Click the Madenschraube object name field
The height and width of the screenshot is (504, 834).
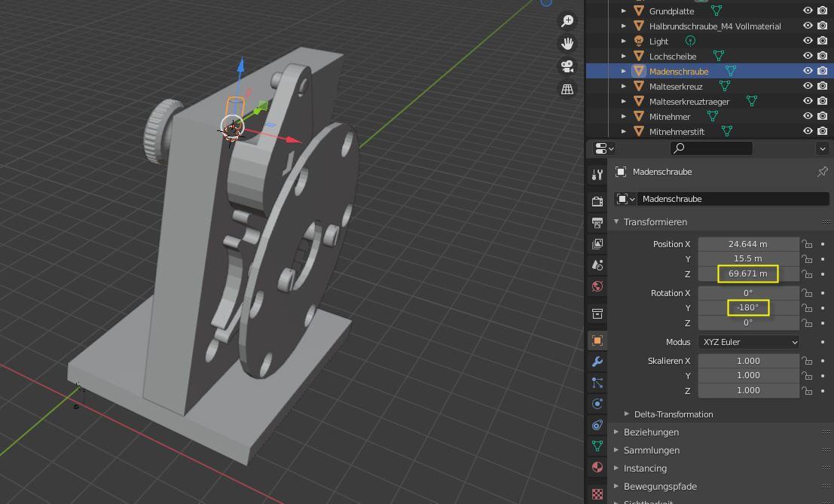[734, 199]
